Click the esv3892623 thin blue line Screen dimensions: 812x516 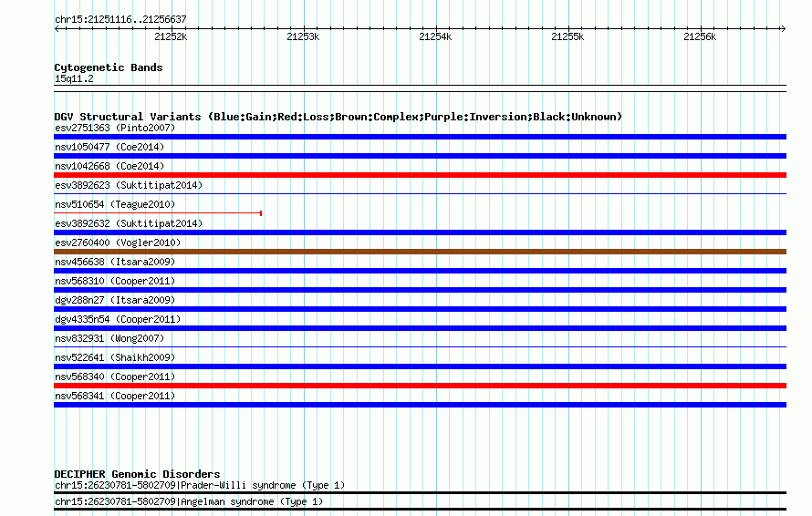(x=420, y=194)
